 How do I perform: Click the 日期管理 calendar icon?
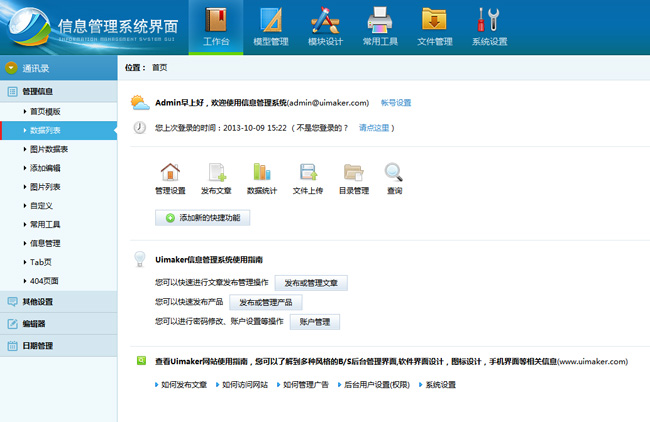point(12,346)
